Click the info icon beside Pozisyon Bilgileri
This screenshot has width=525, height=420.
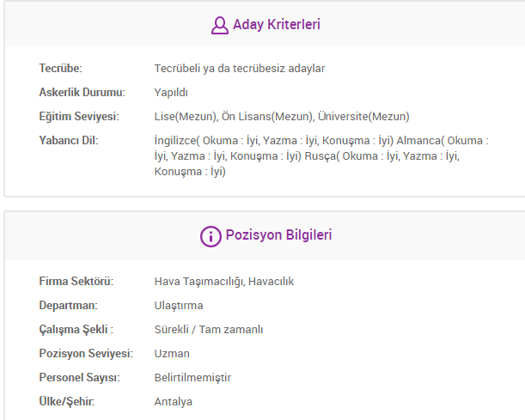(x=211, y=236)
